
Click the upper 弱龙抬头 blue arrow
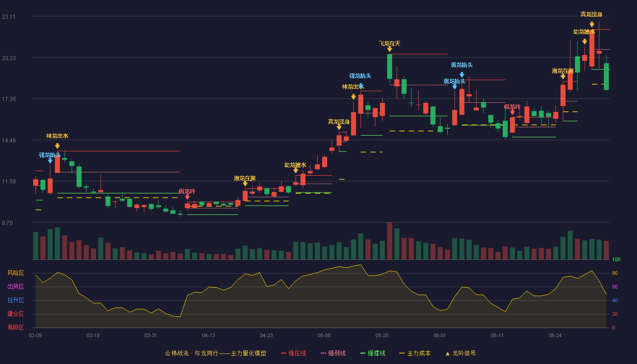point(462,75)
